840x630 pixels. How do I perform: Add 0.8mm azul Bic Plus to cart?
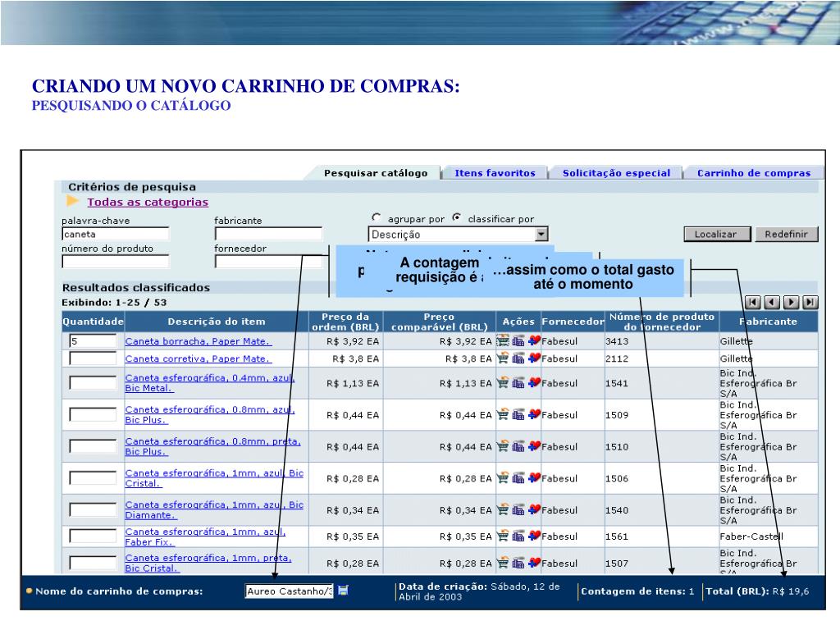pos(503,414)
